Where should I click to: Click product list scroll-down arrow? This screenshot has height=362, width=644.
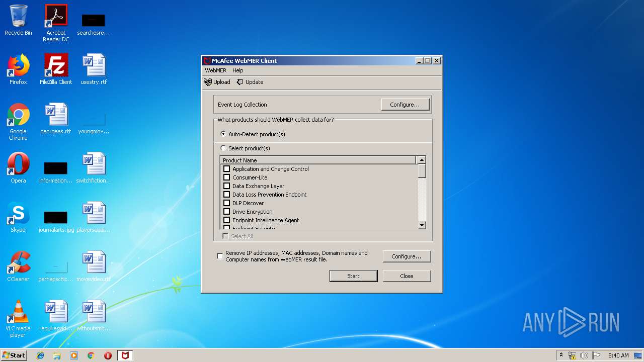422,225
